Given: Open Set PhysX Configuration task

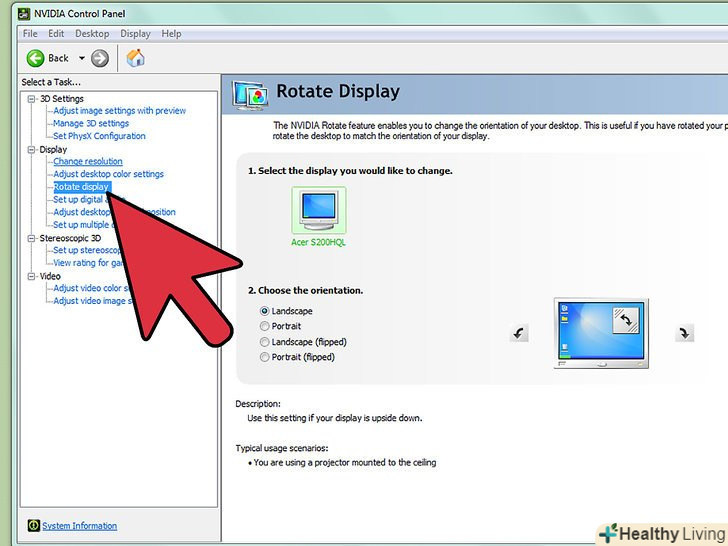Looking at the screenshot, I should pyautogui.click(x=99, y=136).
